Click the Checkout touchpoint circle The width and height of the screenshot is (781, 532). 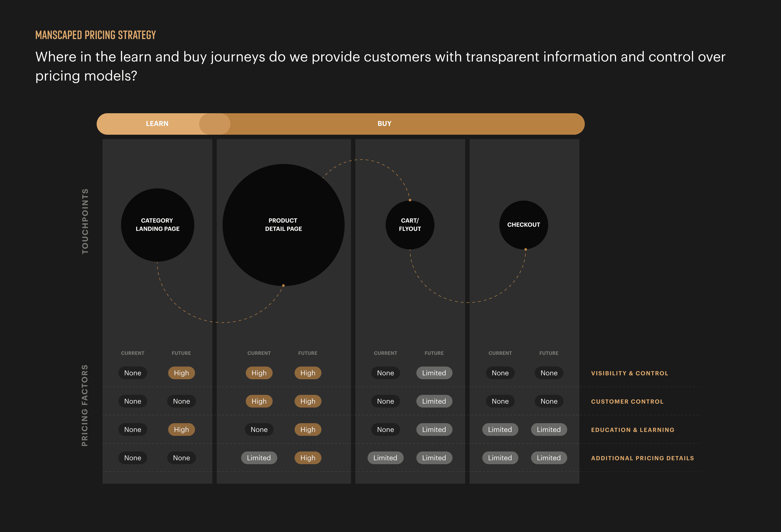tap(524, 225)
